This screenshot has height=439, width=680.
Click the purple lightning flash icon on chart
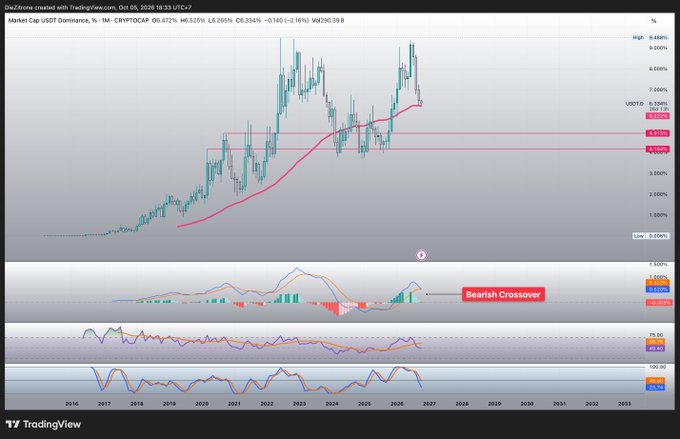pos(421,255)
